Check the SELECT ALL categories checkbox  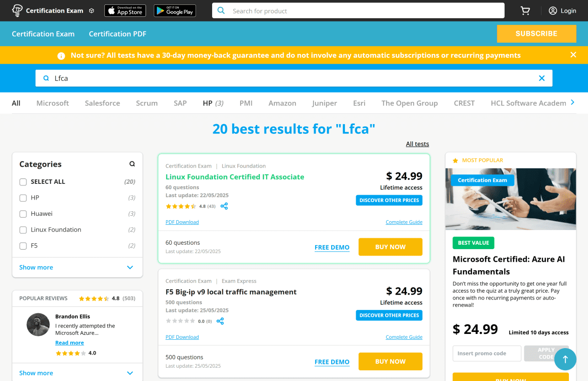coord(23,182)
